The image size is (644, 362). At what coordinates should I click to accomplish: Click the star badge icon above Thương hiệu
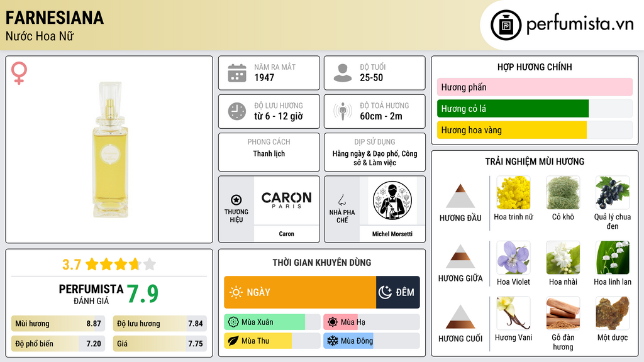[236, 200]
